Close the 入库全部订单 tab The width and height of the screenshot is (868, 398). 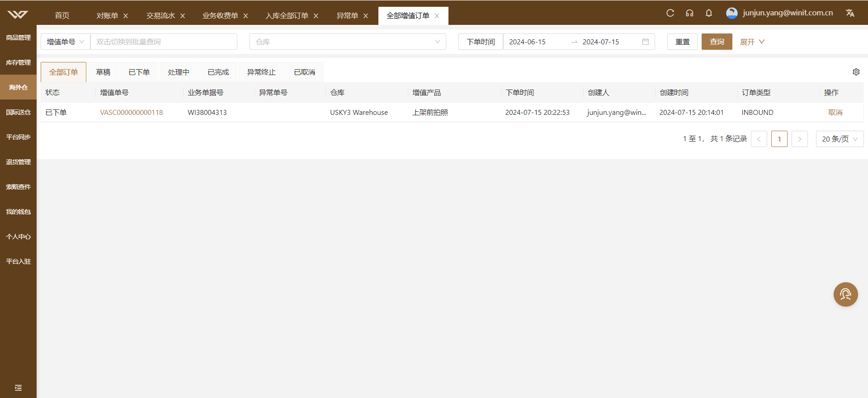[x=316, y=16]
